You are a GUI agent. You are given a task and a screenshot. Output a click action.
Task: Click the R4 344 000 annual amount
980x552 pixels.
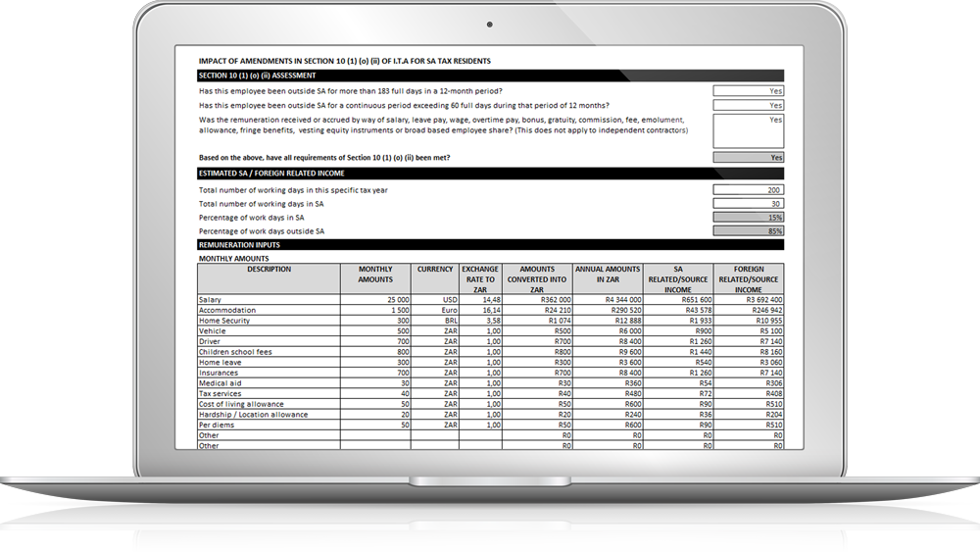tap(609, 300)
